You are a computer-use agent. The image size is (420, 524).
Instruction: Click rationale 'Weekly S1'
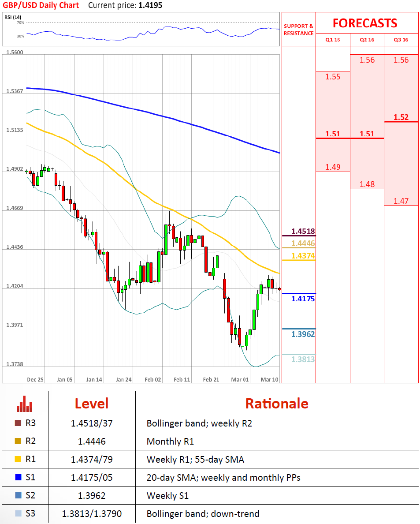(x=167, y=496)
